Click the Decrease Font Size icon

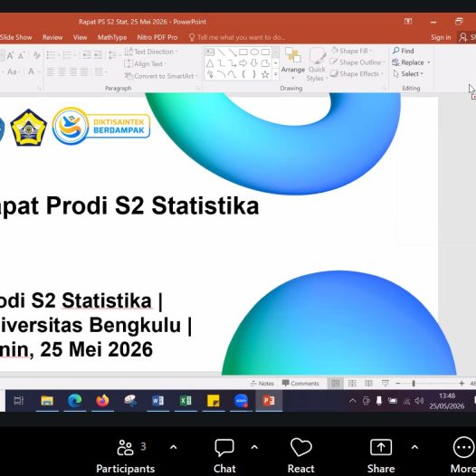tap(21, 55)
